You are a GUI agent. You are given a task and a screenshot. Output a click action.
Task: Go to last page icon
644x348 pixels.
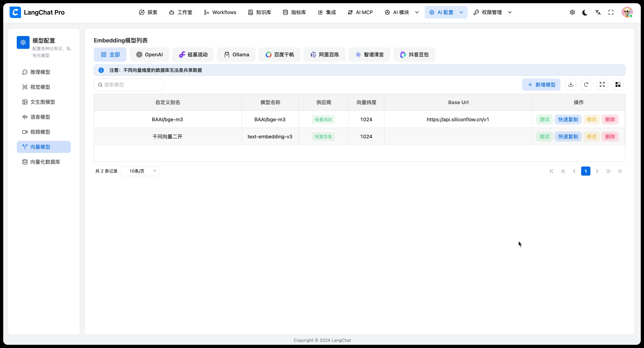620,171
